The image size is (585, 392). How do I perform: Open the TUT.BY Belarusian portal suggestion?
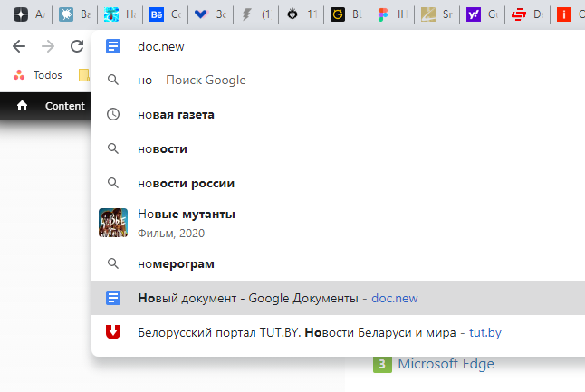338,332
